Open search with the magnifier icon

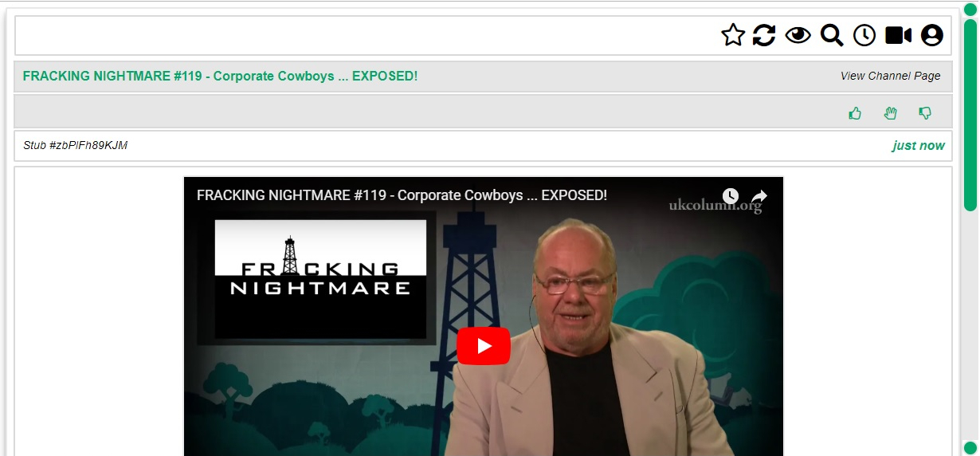click(832, 35)
